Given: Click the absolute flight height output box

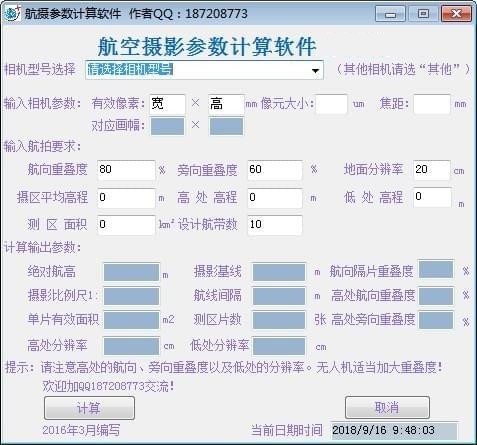Looking at the screenshot, I should coord(131,272).
